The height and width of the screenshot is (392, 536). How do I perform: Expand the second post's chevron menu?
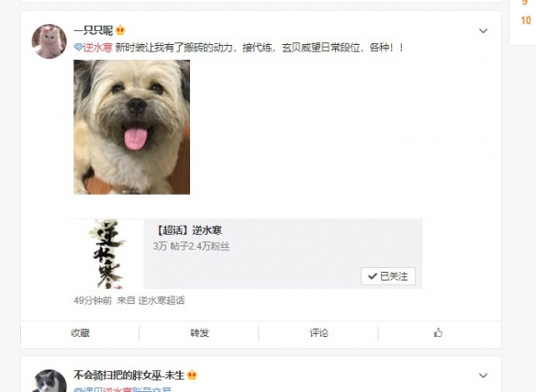click(x=483, y=375)
